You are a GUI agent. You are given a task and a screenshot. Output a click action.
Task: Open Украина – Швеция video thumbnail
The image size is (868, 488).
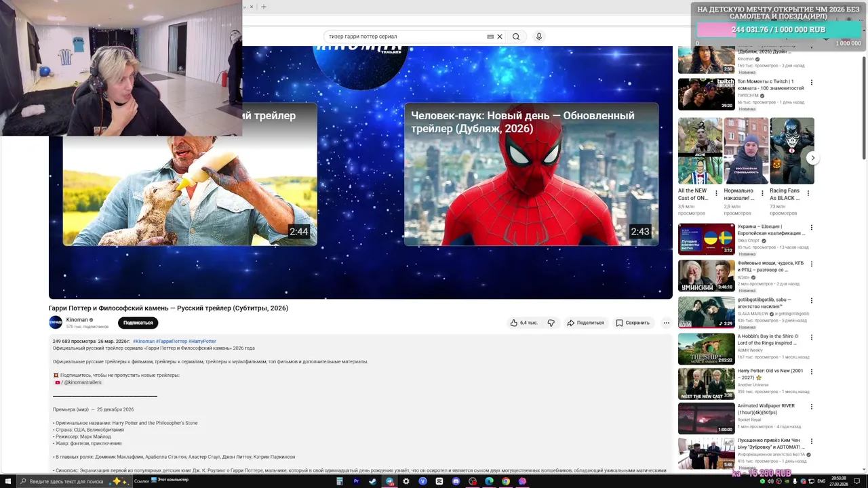707,239
